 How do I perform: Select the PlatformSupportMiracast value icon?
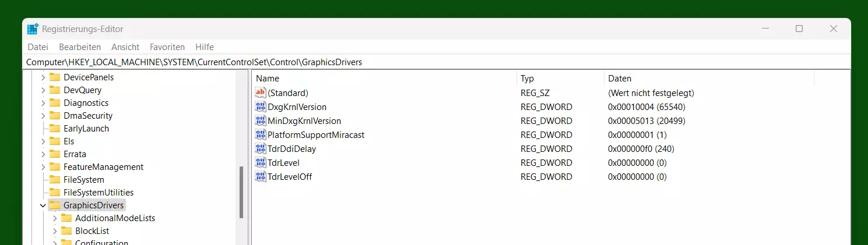pos(261,135)
